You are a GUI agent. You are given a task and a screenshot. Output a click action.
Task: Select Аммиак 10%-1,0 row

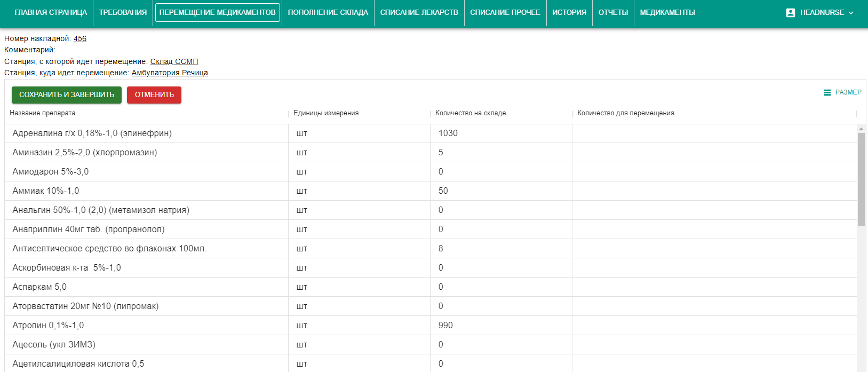(431, 191)
